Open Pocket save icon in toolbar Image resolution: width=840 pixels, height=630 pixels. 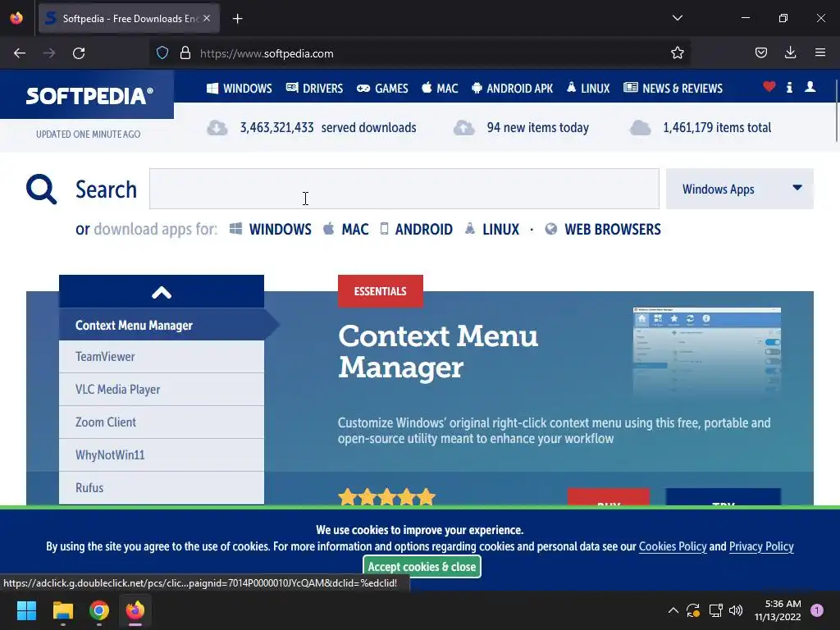click(760, 52)
